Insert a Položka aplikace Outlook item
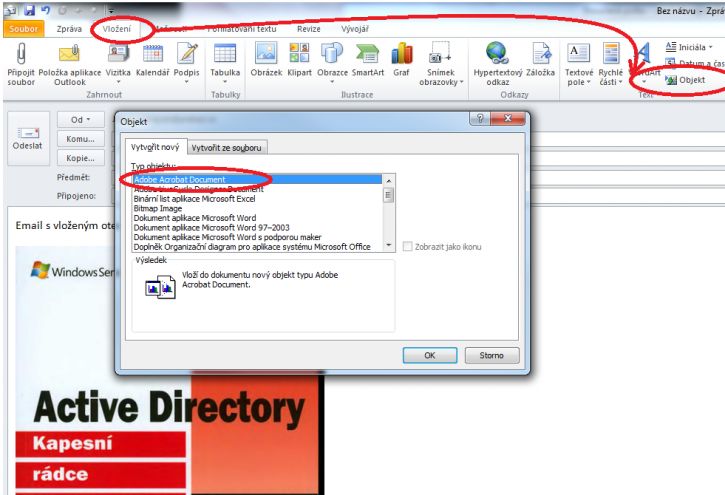Screen dimensions: 725x495 [x=70, y=63]
